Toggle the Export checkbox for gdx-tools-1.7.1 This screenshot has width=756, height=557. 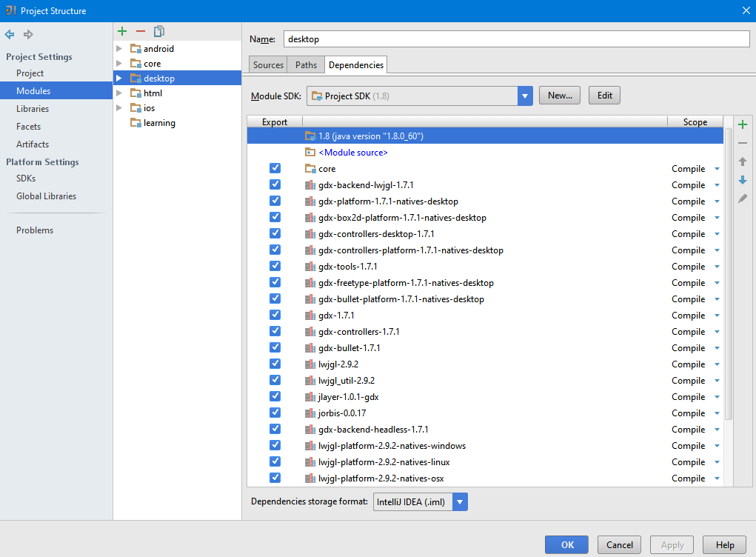275,266
